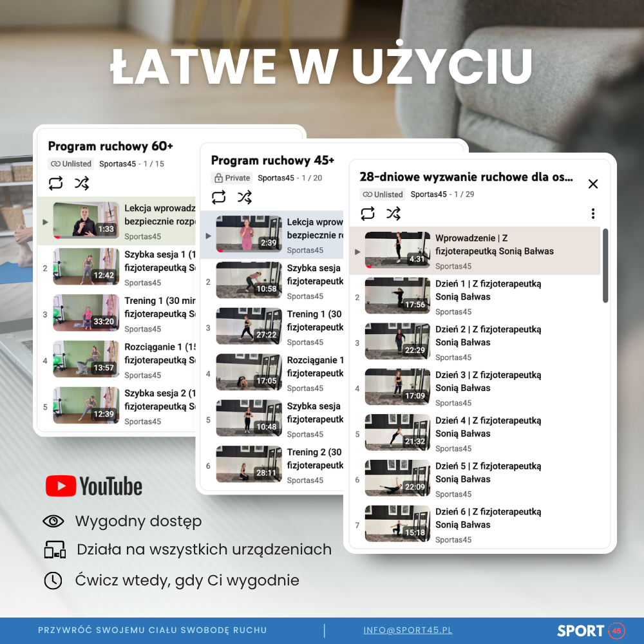Click the YouTube logo
Image resolution: width=644 pixels, height=644 pixels.
coord(94,486)
